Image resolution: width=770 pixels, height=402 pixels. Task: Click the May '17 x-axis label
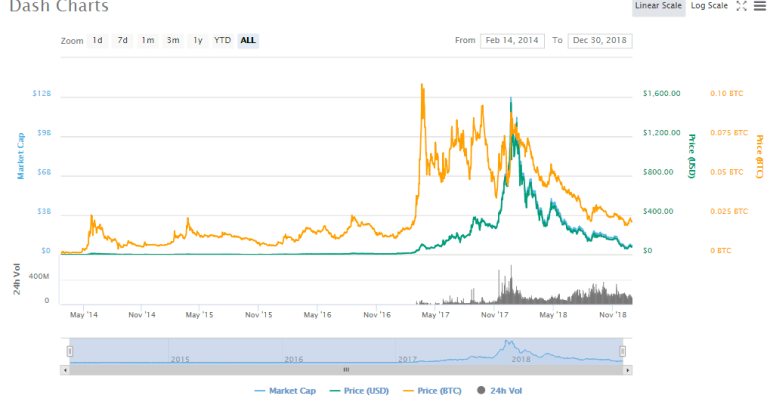[436, 315]
